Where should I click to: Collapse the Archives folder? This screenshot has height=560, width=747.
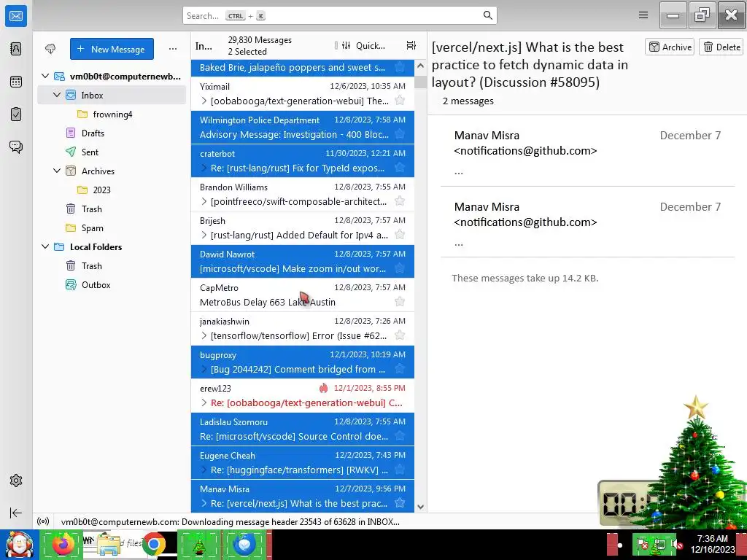click(57, 171)
